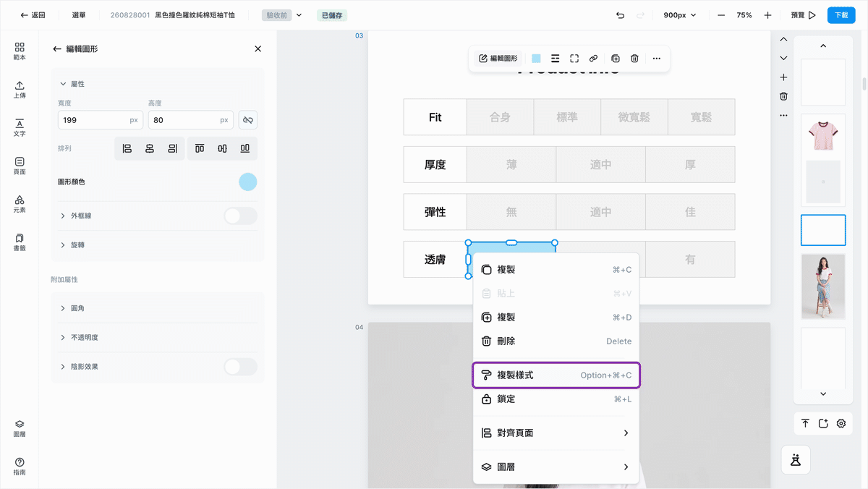The image size is (868, 489).
Task: Choose 刪除 in context menu
Action: pos(556,341)
